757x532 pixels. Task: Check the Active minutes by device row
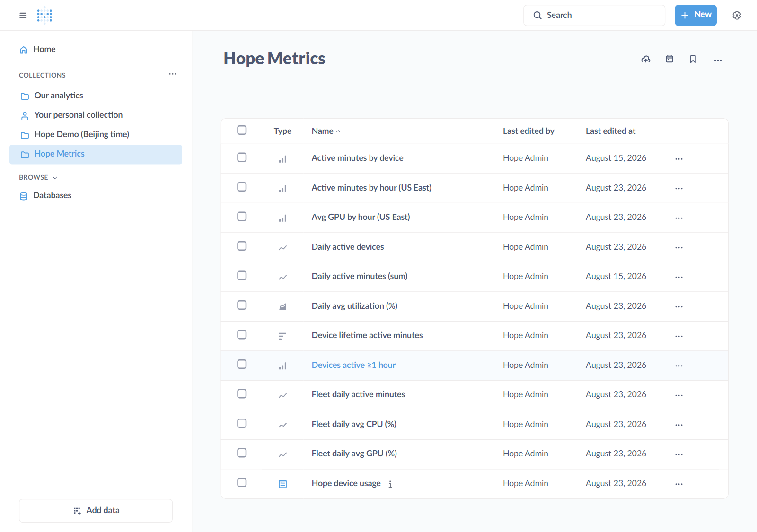tap(242, 157)
